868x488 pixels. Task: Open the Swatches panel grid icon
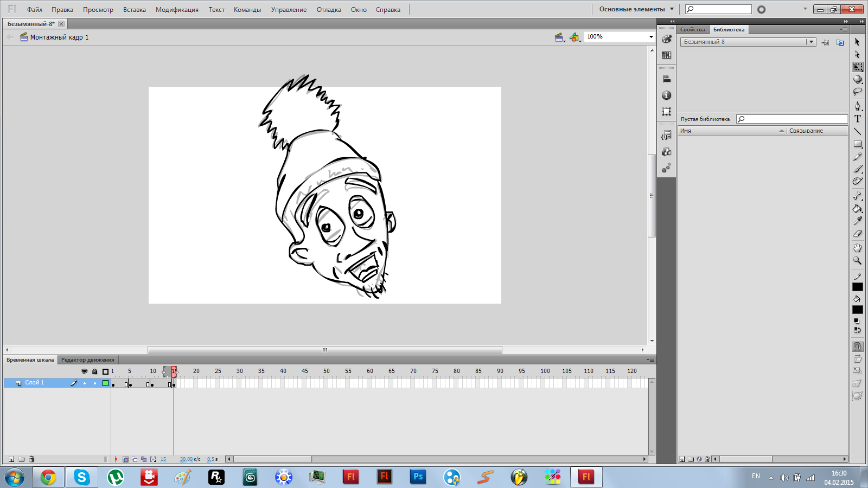click(666, 55)
